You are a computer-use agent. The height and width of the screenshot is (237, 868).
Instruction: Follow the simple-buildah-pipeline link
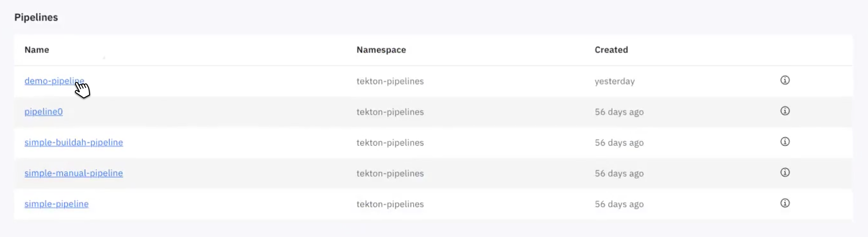(x=74, y=142)
